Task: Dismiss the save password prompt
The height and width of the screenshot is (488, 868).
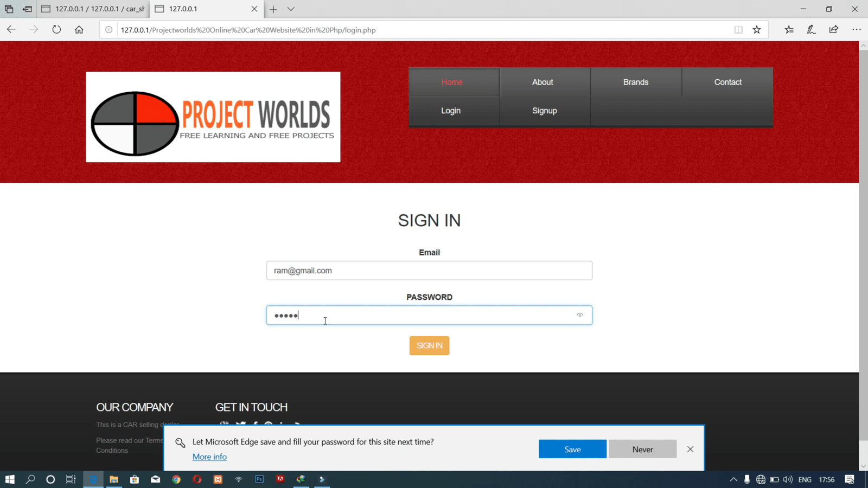Action: click(690, 449)
